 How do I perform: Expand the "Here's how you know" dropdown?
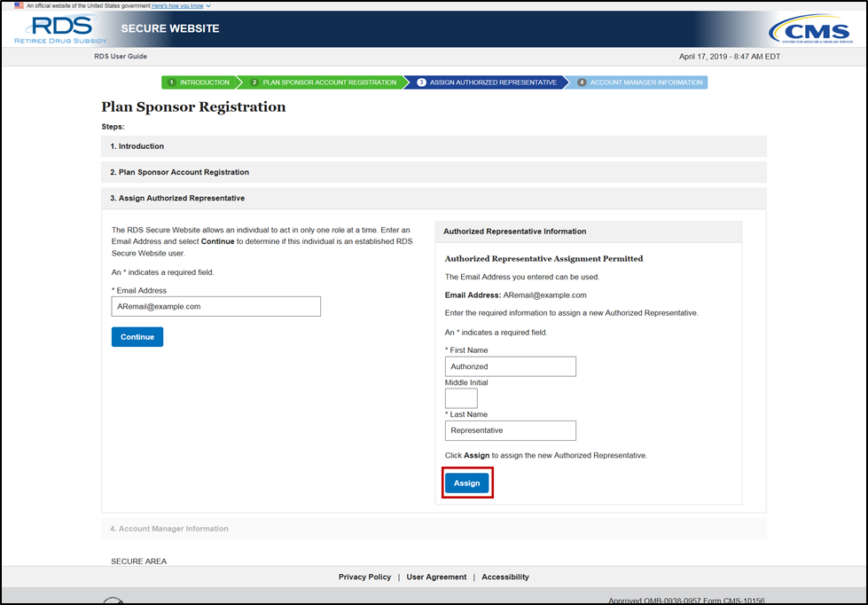coord(181,5)
